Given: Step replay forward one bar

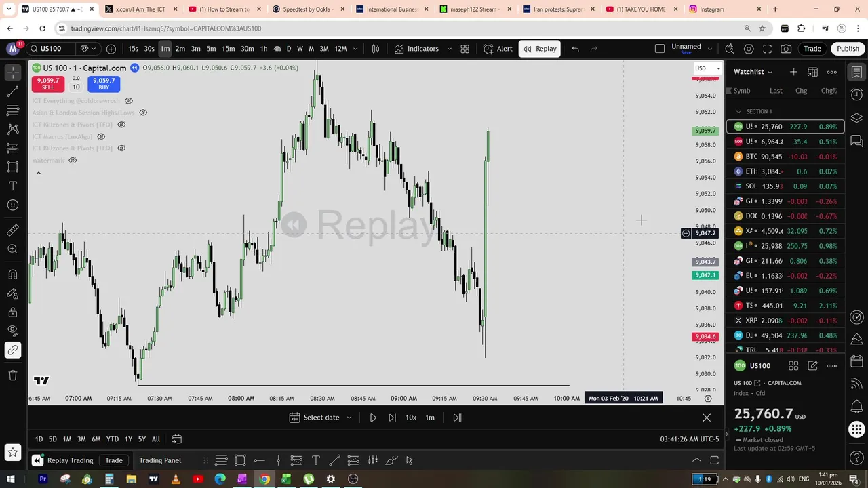Looking at the screenshot, I should pyautogui.click(x=392, y=418).
